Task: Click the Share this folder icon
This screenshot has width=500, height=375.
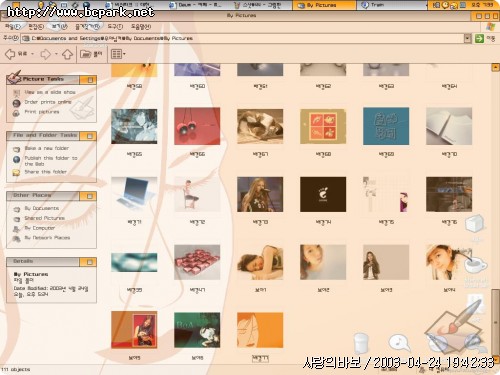Action: pyautogui.click(x=16, y=172)
